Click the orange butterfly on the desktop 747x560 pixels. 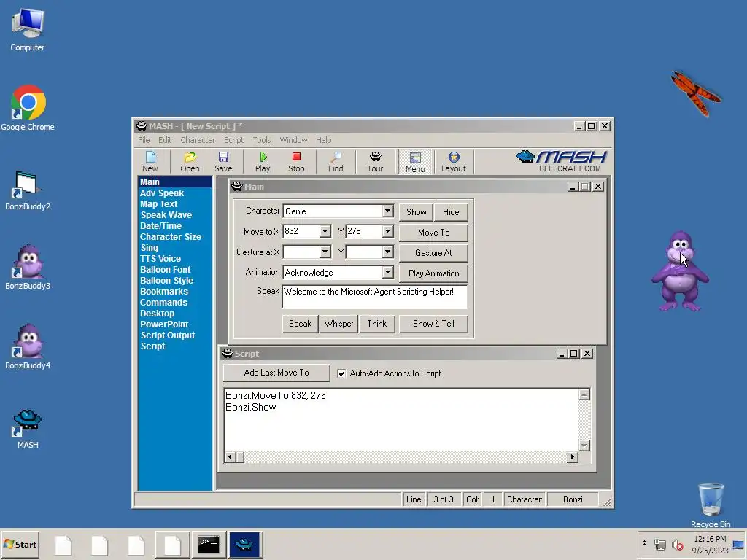[696, 93]
